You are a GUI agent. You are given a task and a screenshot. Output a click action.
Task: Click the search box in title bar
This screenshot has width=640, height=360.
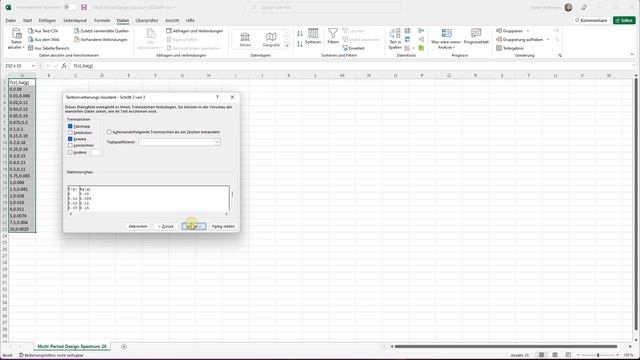point(323,7)
